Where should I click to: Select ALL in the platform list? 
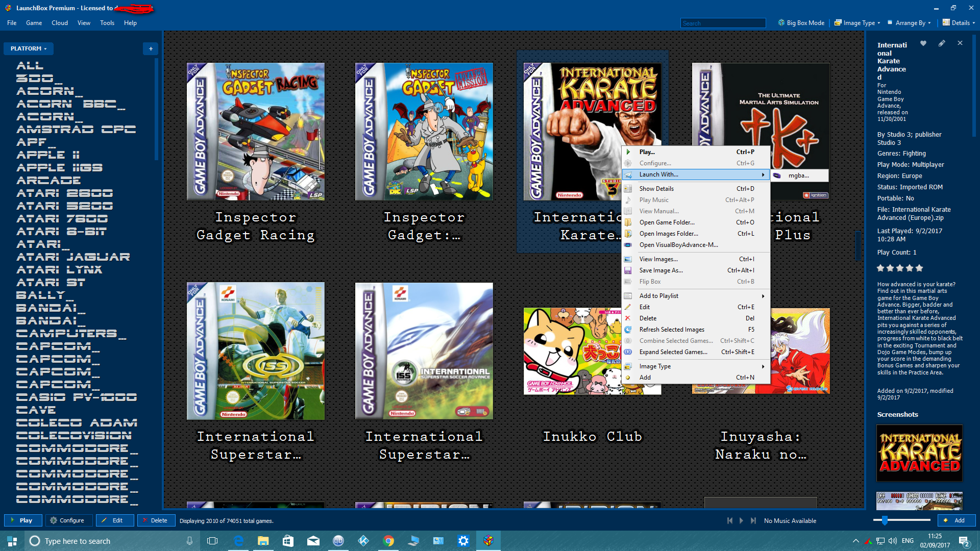(x=30, y=66)
